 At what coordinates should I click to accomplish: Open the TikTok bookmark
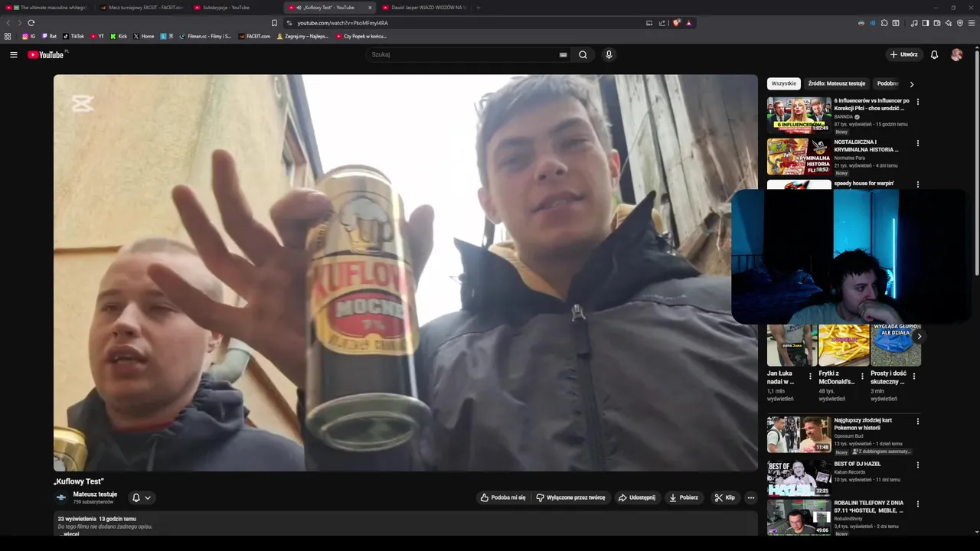click(73, 36)
